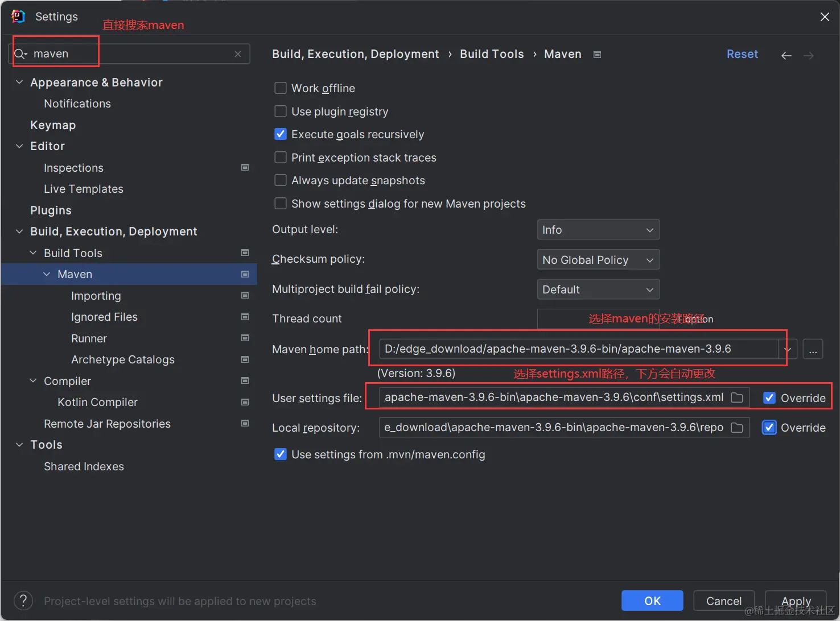Image resolution: width=840 pixels, height=621 pixels.
Task: Collapse the Tools section
Action: (19, 445)
